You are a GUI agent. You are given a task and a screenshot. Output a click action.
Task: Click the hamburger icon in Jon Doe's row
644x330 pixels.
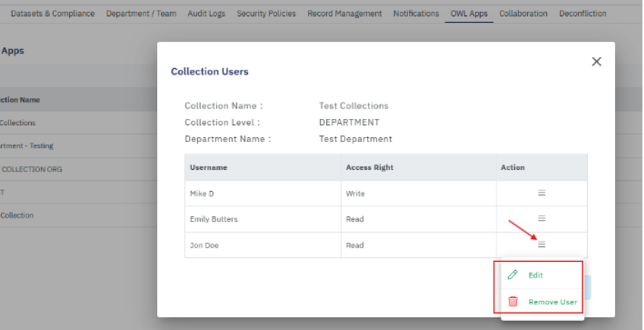point(542,244)
